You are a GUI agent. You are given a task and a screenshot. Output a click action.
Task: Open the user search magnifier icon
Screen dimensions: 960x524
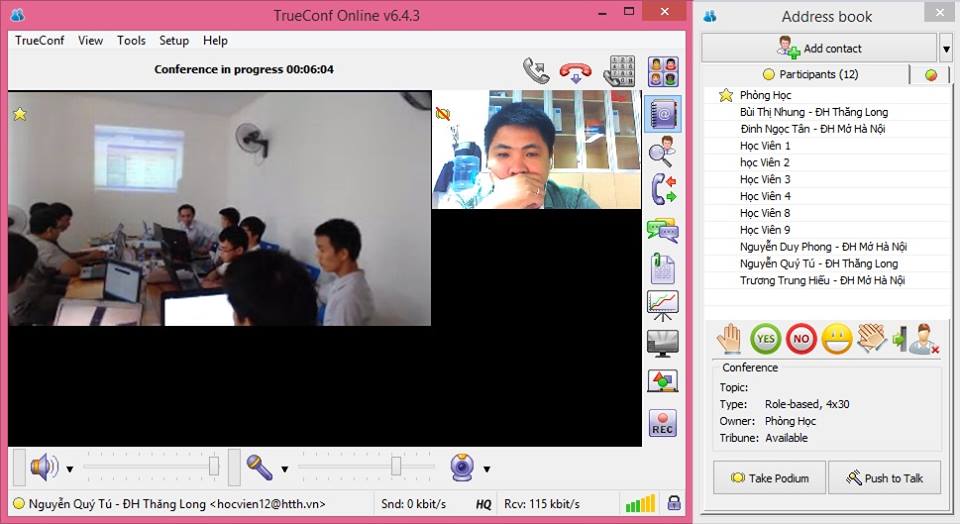pos(662,152)
